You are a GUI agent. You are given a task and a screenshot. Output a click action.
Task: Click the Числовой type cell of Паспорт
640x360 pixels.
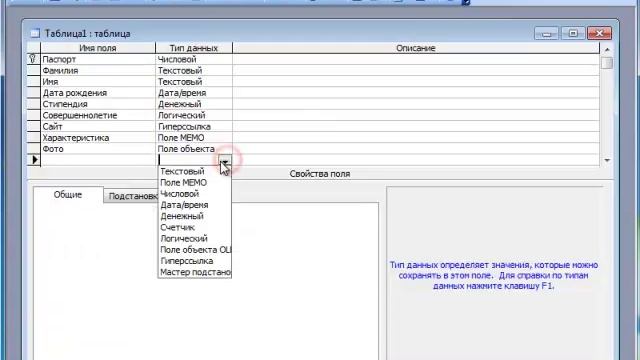194,59
